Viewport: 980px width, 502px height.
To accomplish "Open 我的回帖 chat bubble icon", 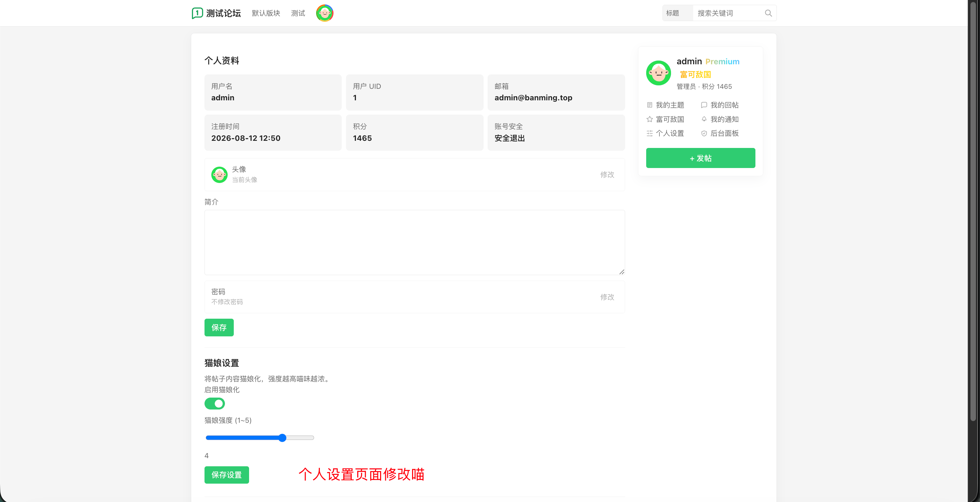I will 704,105.
